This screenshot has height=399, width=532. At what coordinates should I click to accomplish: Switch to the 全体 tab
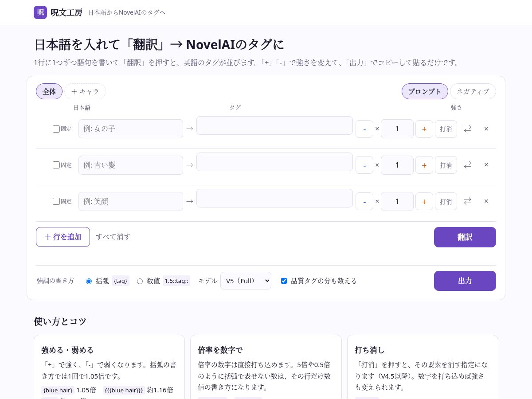coord(49,91)
